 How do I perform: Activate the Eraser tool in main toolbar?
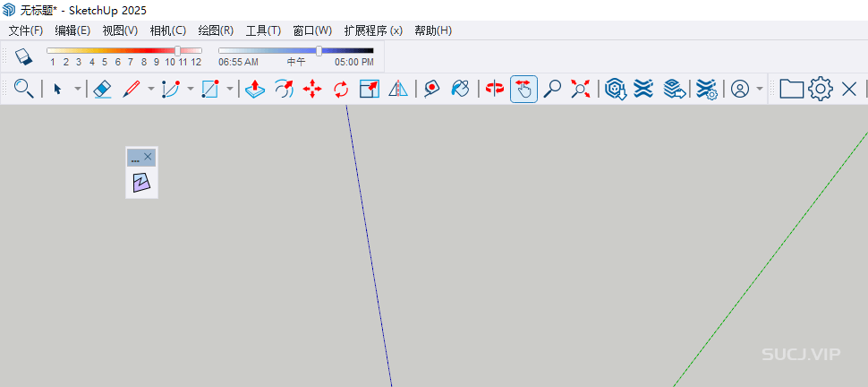pyautogui.click(x=103, y=89)
